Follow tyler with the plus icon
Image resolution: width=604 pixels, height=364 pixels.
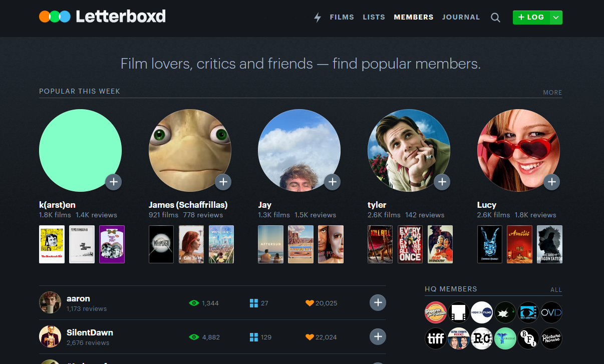pos(442,182)
